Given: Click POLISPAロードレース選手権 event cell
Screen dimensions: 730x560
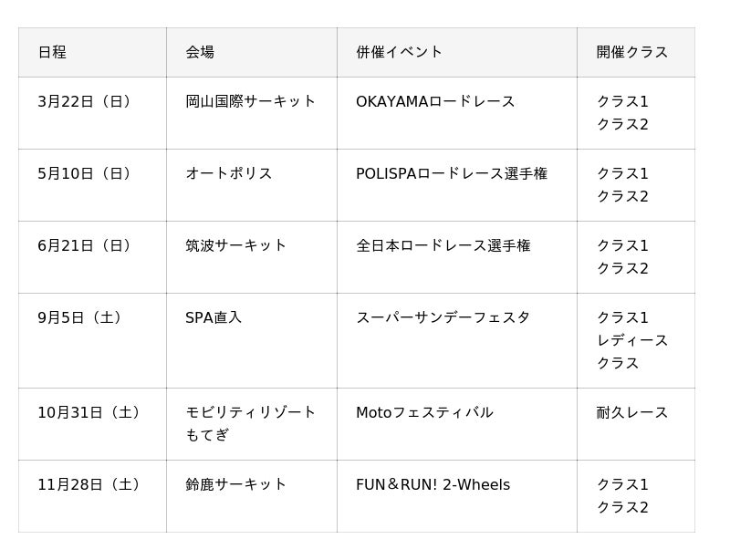Looking at the screenshot, I should click(x=452, y=173).
